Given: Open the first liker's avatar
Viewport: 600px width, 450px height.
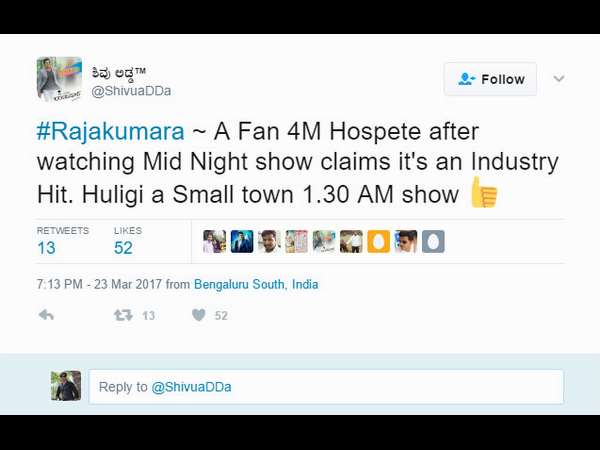Looking at the screenshot, I should [x=215, y=241].
